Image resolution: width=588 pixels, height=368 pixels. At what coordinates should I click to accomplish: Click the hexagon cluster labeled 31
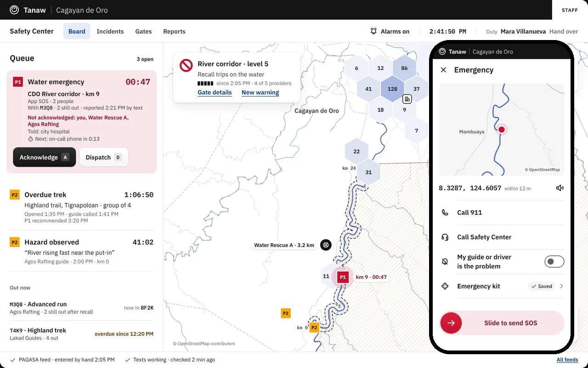point(368,172)
